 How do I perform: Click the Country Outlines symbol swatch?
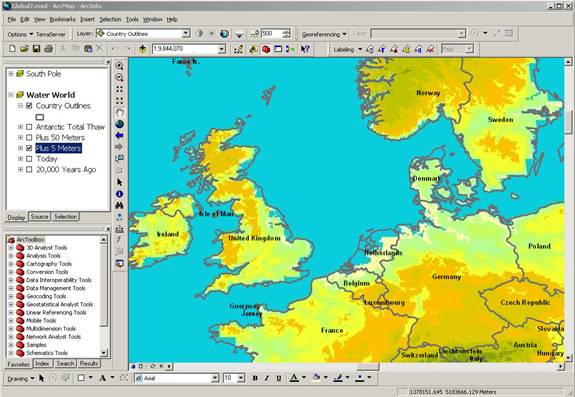(40, 117)
